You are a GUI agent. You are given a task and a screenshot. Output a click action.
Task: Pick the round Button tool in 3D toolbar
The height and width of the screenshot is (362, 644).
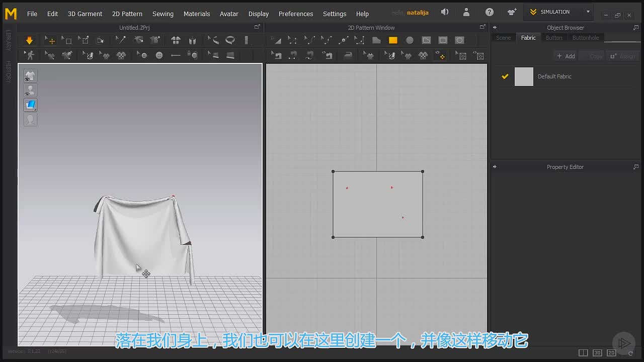(159, 56)
